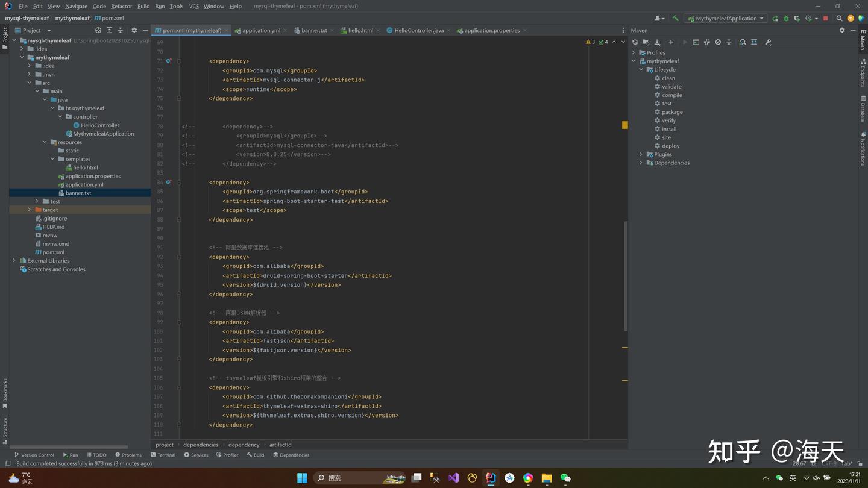This screenshot has width=868, height=488.
Task: Reload All Maven Projects in the Maven panel
Action: tap(635, 42)
